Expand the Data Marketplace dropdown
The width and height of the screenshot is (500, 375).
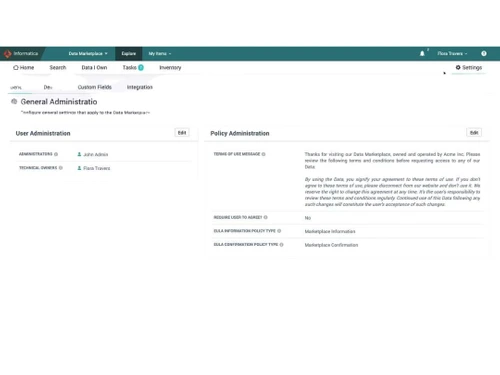click(88, 53)
